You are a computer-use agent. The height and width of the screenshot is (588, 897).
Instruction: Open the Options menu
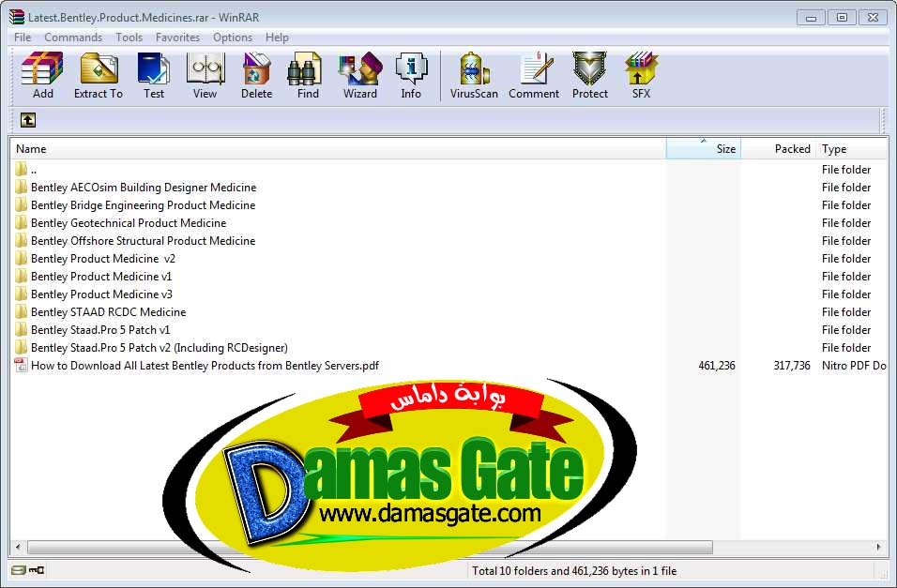[x=233, y=38]
